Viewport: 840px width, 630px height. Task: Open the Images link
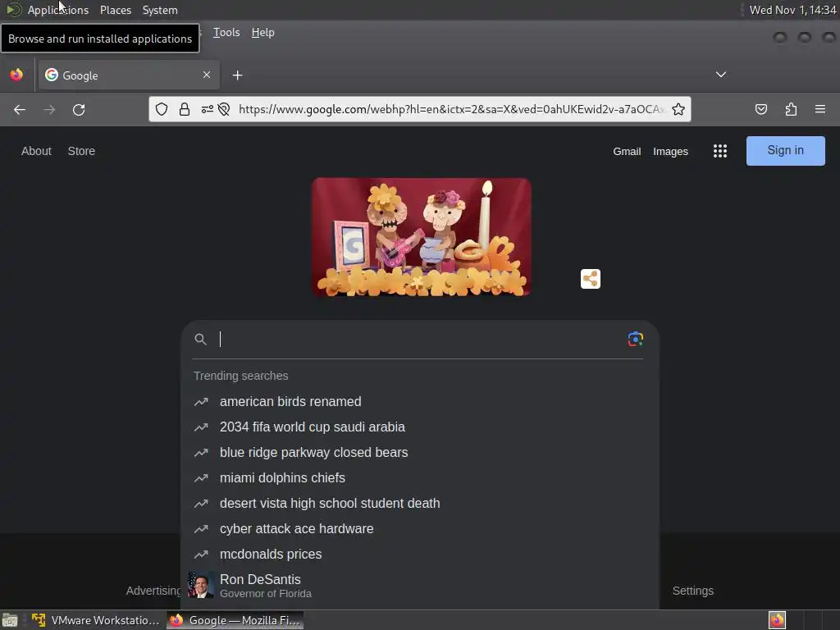(x=670, y=152)
